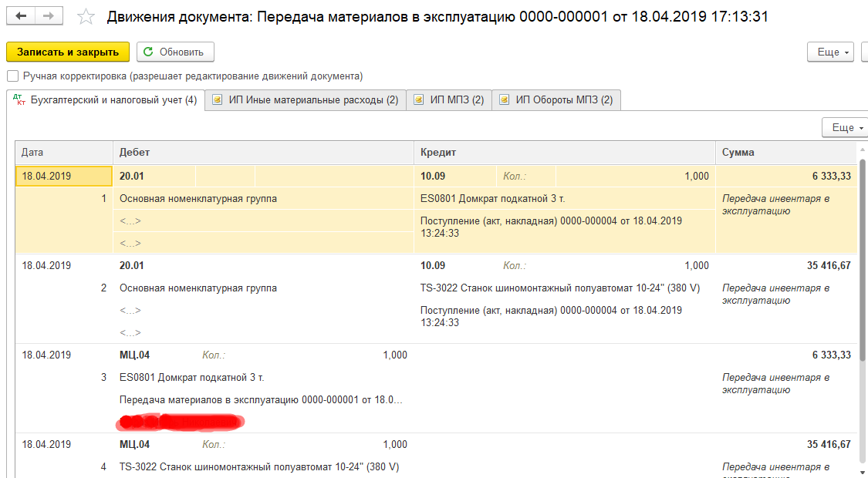The height and width of the screenshot is (478, 868).
Task: Enable the Ручная корректировка checkbox
Action: click(x=12, y=76)
